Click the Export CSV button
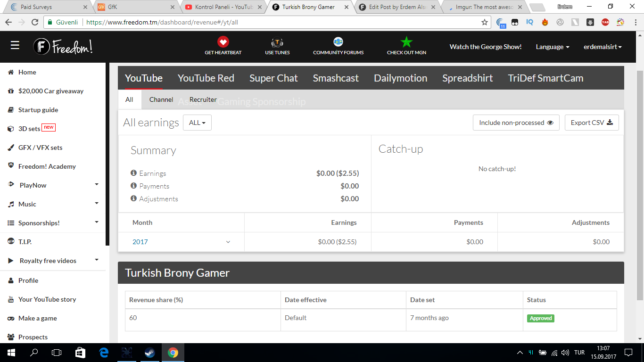The width and height of the screenshot is (644, 362). [591, 123]
